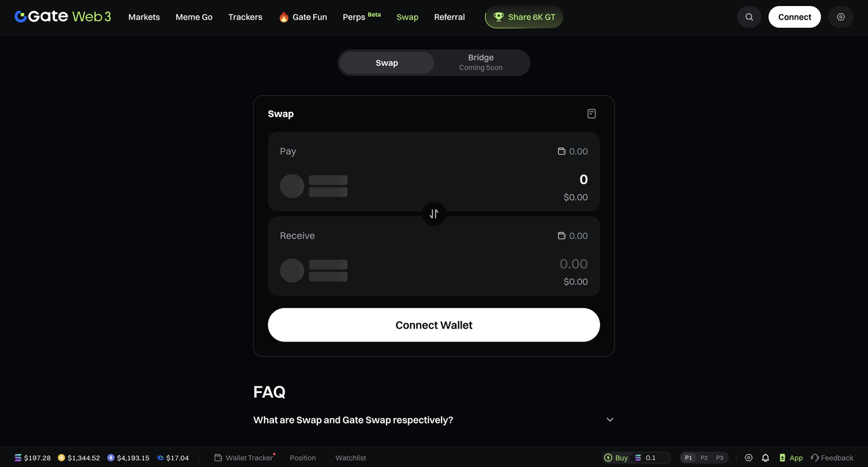The image size is (868, 467).
Task: Click the Ethereum price ticker $4,193.15
Action: pos(128,458)
